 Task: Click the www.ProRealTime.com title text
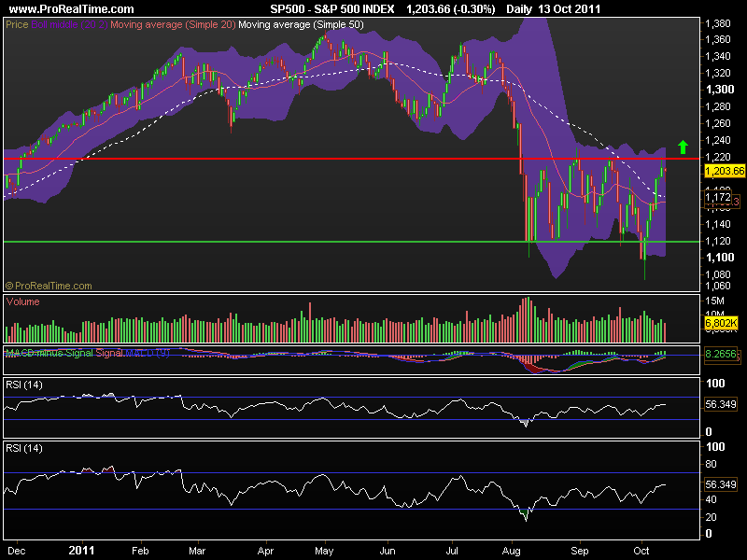(72, 9)
